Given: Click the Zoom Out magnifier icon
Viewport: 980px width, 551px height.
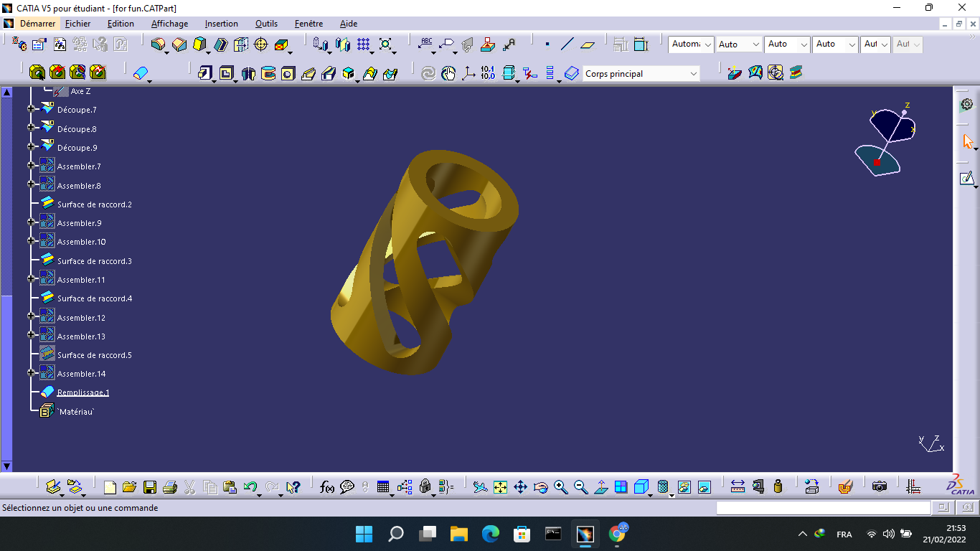Looking at the screenshot, I should [x=581, y=487].
